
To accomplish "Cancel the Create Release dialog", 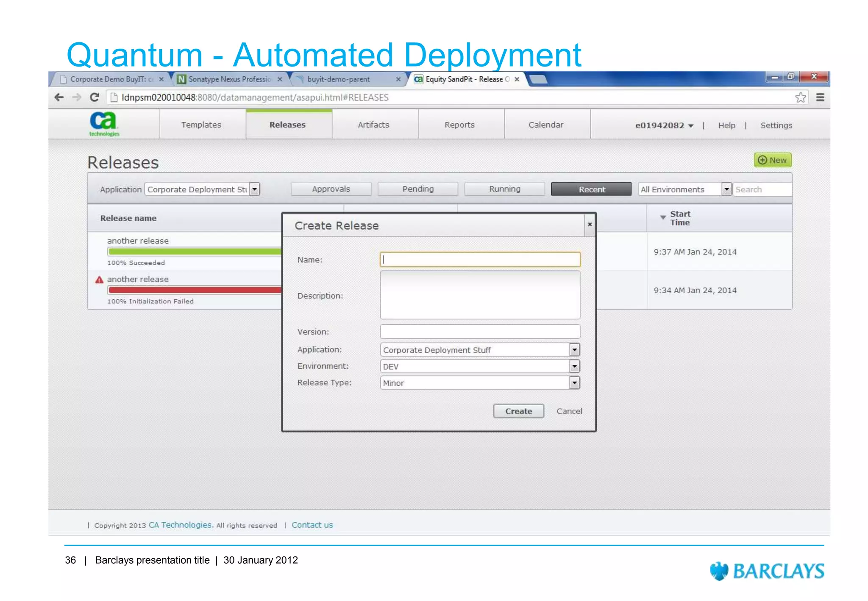I will point(569,411).
